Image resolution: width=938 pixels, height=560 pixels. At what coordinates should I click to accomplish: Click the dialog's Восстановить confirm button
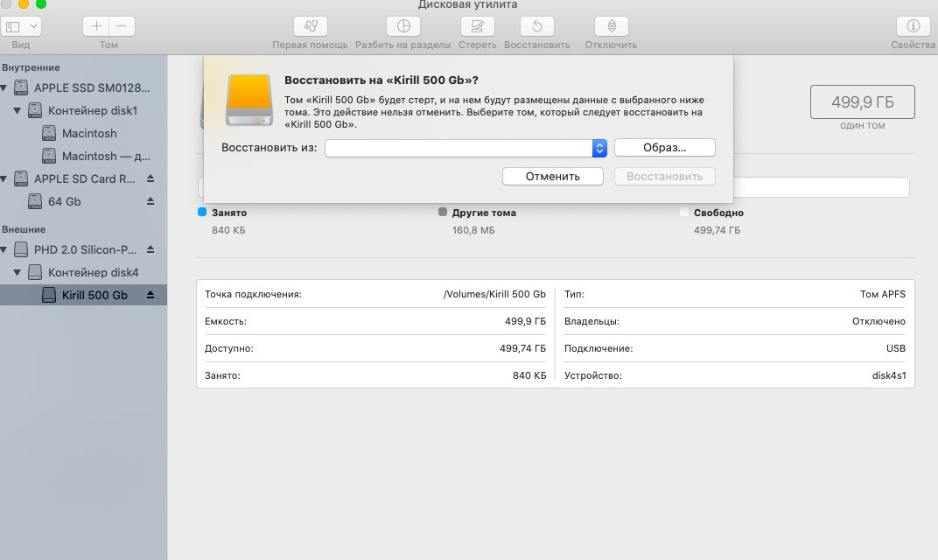point(665,177)
